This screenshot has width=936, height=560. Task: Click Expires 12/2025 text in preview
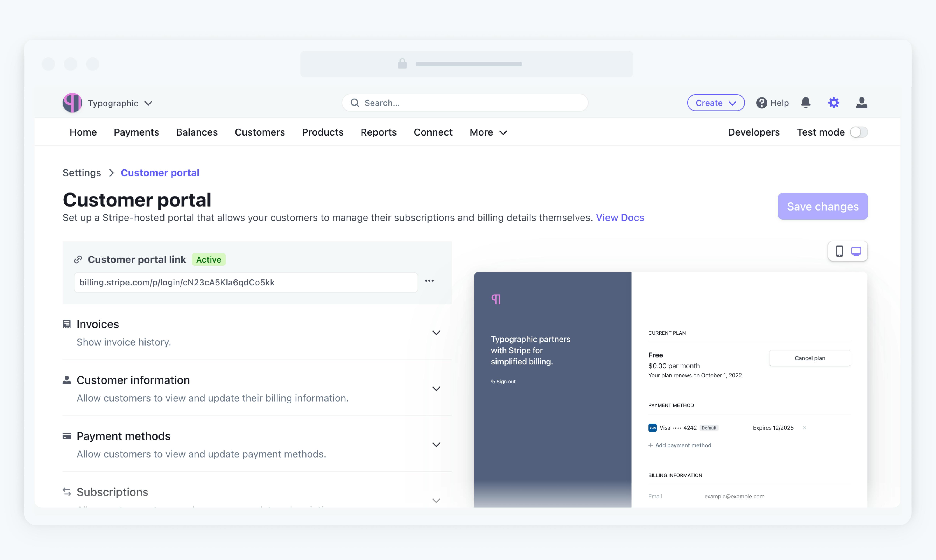click(773, 428)
